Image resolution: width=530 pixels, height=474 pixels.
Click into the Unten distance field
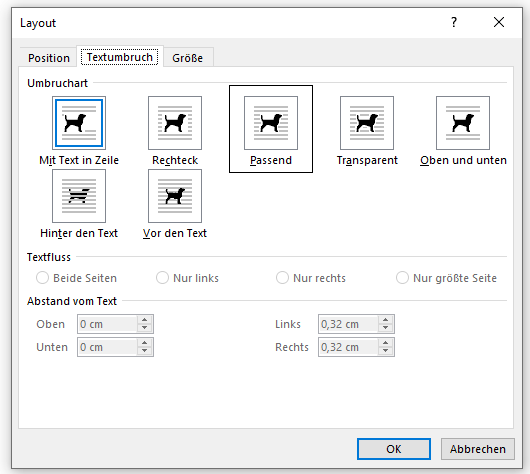click(107, 347)
